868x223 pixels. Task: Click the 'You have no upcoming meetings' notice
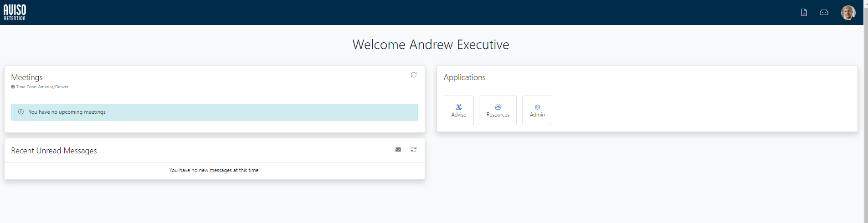pyautogui.click(x=214, y=112)
